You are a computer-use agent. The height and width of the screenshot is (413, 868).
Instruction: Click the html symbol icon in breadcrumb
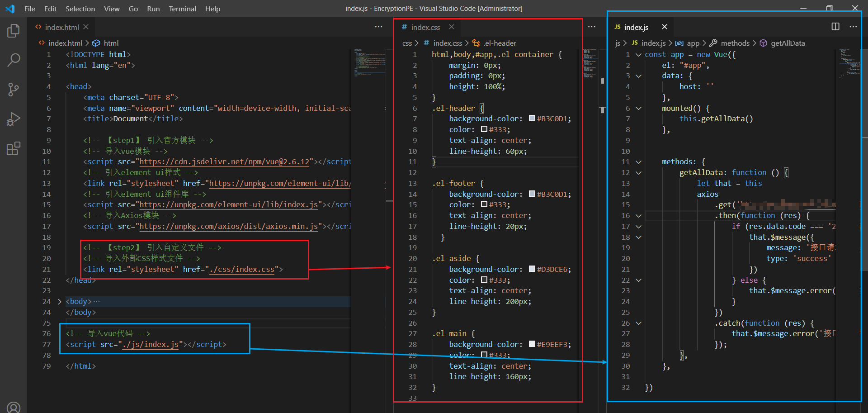point(96,43)
